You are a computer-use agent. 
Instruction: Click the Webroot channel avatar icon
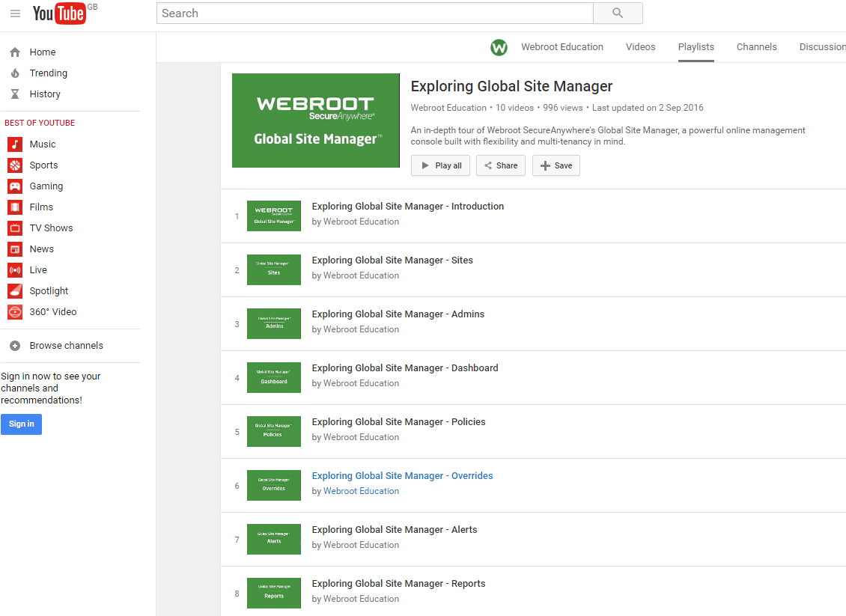click(x=499, y=47)
